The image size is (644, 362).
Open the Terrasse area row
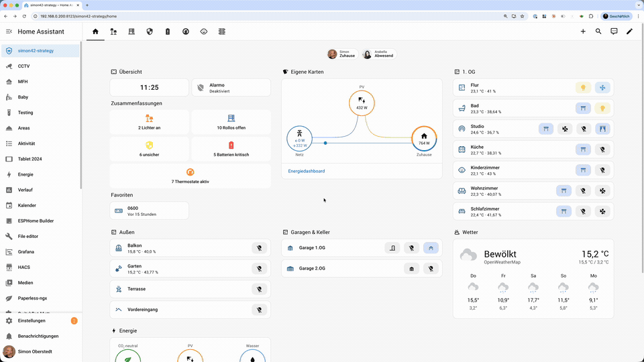tap(190, 289)
